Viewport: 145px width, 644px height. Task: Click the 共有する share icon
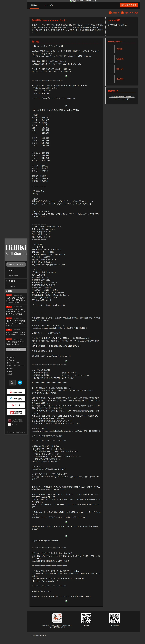(114, 13)
